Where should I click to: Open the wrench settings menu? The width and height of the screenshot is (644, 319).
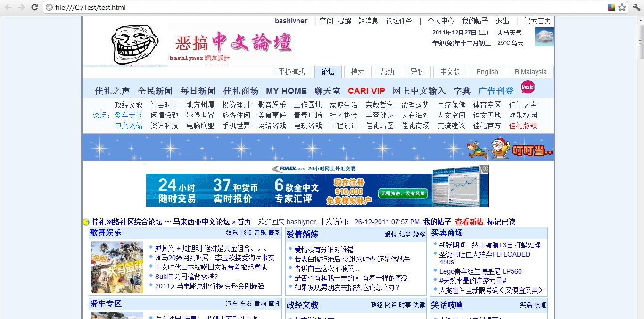tap(636, 7)
